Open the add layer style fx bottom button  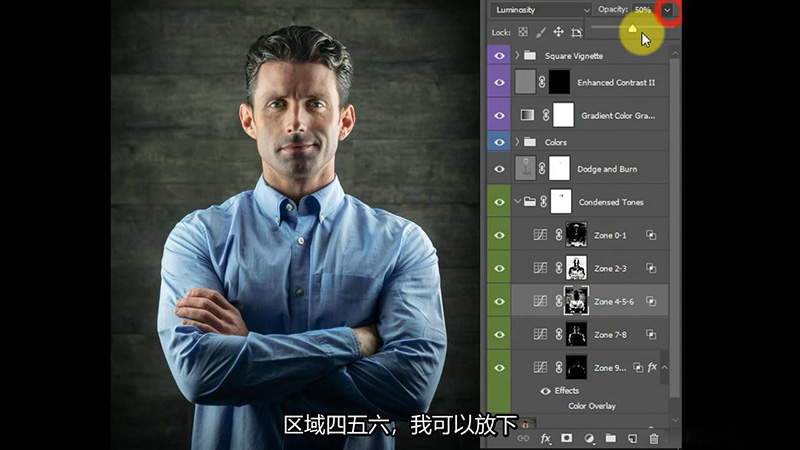(x=545, y=438)
